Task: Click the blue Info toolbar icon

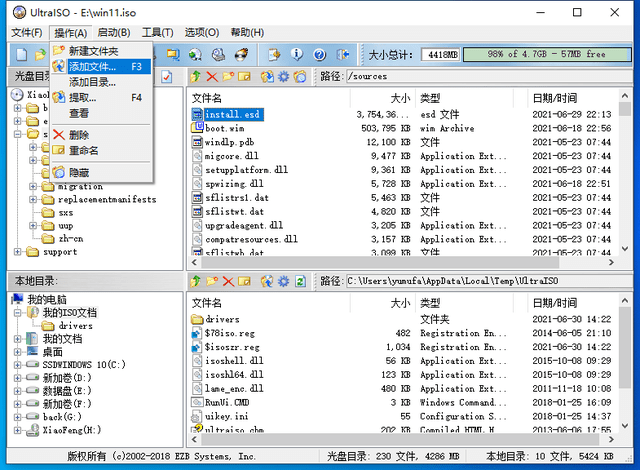Action: pyautogui.click(x=297, y=54)
